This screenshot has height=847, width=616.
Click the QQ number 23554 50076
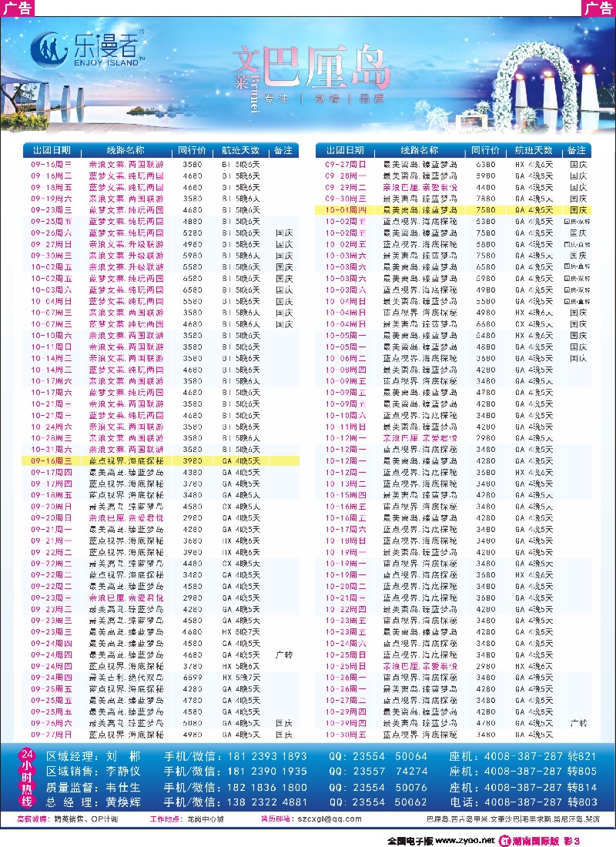(x=390, y=787)
